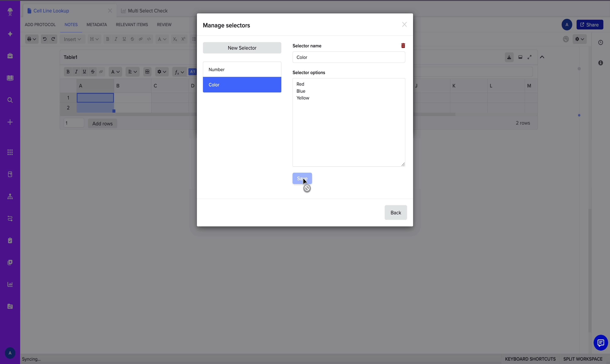Image resolution: width=610 pixels, height=364 pixels.
Task: Insert a hyperlink using the link icon
Action: click(x=140, y=39)
